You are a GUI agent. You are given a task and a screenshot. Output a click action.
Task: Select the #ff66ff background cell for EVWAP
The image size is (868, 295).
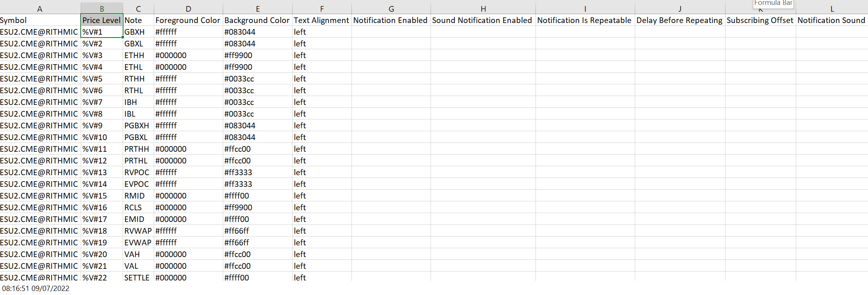(257, 243)
